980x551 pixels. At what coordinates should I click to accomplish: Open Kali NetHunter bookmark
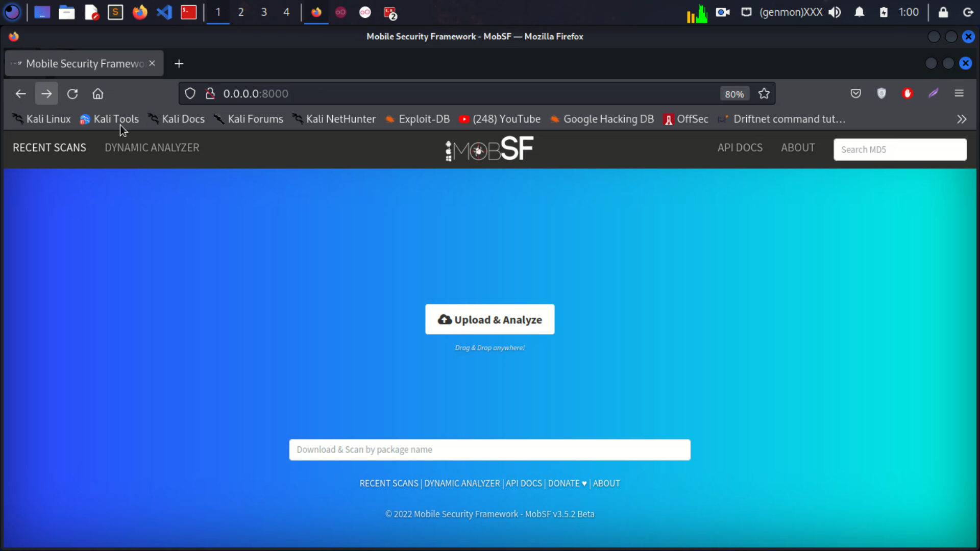(x=334, y=119)
